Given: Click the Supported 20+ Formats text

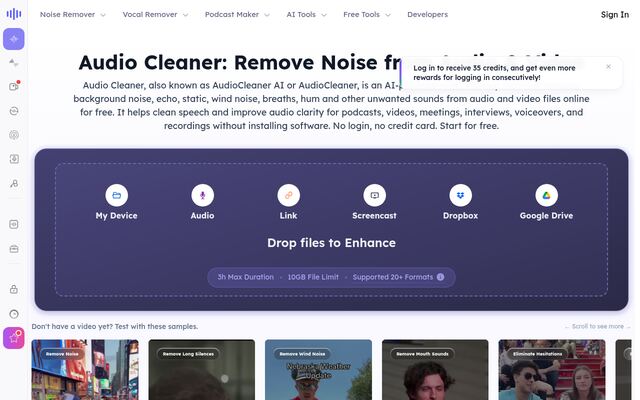Looking at the screenshot, I should (393, 277).
